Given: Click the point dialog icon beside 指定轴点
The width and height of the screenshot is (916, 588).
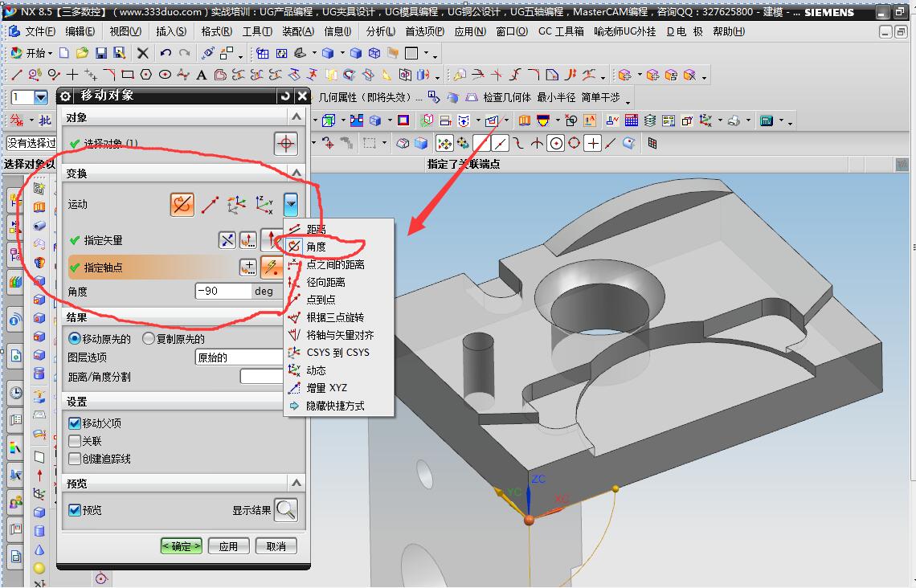Looking at the screenshot, I should click(248, 267).
